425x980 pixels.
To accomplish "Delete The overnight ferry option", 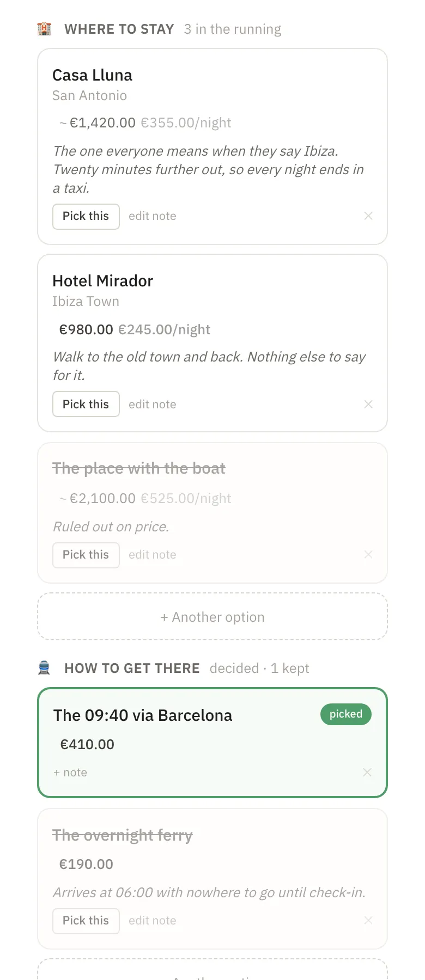I will click(x=368, y=921).
